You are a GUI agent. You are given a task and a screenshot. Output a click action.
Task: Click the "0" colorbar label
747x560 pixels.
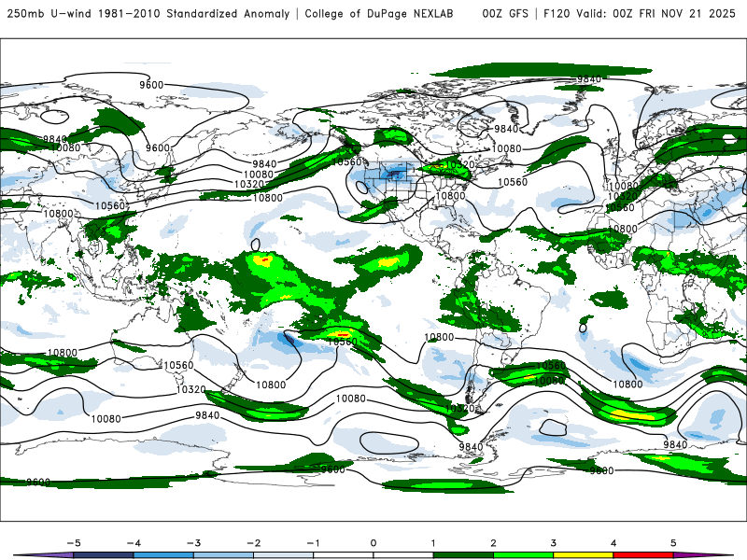(373, 543)
